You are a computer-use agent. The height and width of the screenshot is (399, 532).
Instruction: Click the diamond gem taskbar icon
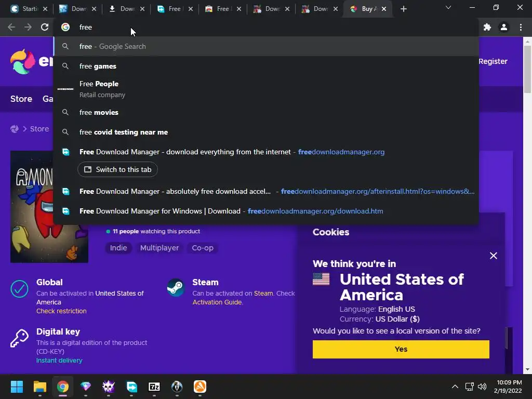pyautogui.click(x=86, y=387)
